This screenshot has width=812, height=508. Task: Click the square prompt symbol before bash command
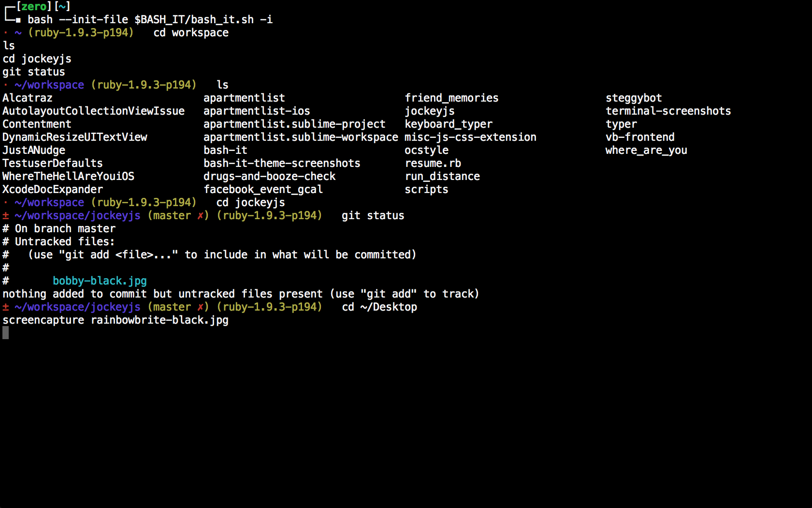coord(18,20)
